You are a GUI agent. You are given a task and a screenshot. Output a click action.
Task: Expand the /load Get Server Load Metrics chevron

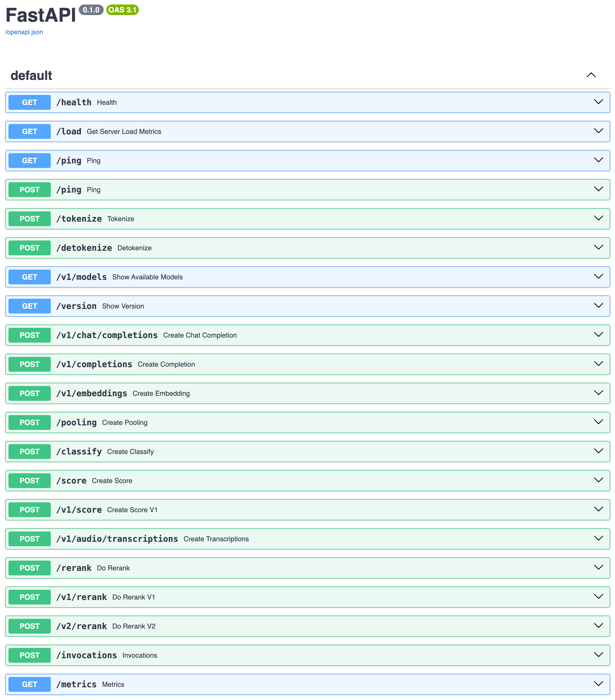pyautogui.click(x=598, y=131)
